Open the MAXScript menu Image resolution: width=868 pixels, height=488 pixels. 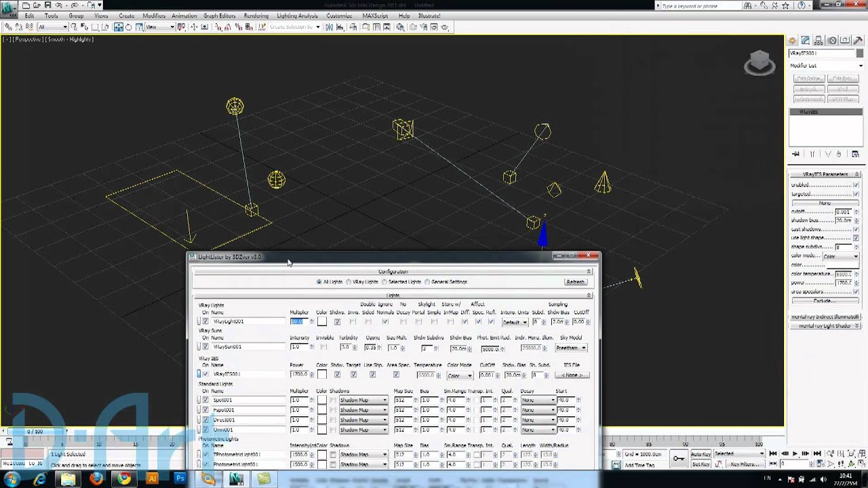click(375, 16)
